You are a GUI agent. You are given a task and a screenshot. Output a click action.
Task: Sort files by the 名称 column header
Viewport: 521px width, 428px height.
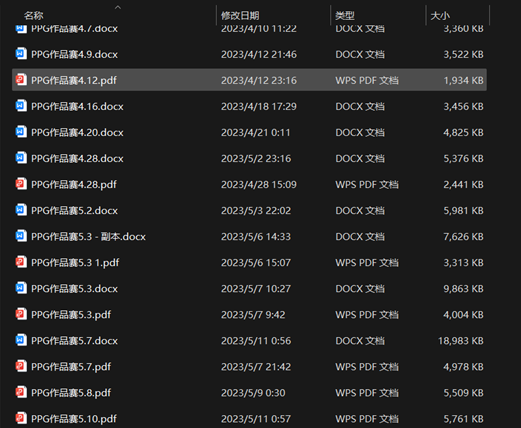(x=34, y=15)
